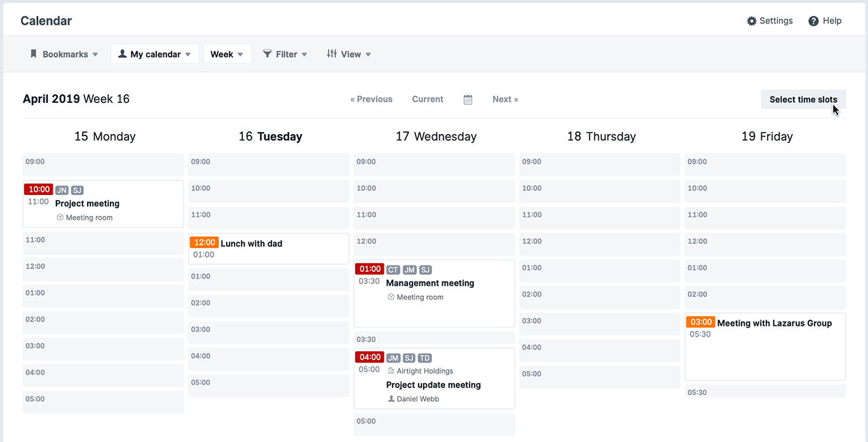Image resolution: width=868 pixels, height=442 pixels.
Task: Go to the Next week
Action: point(505,99)
